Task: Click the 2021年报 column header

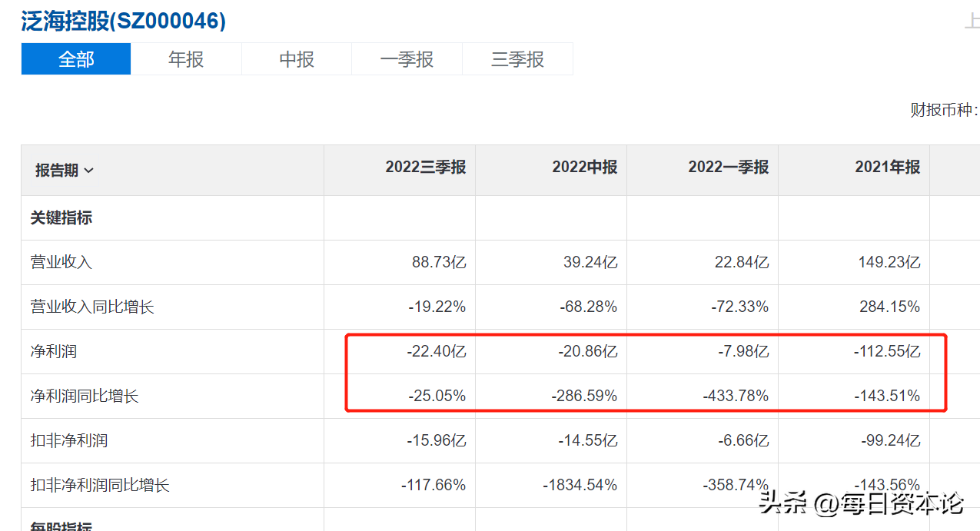Action: (887, 168)
